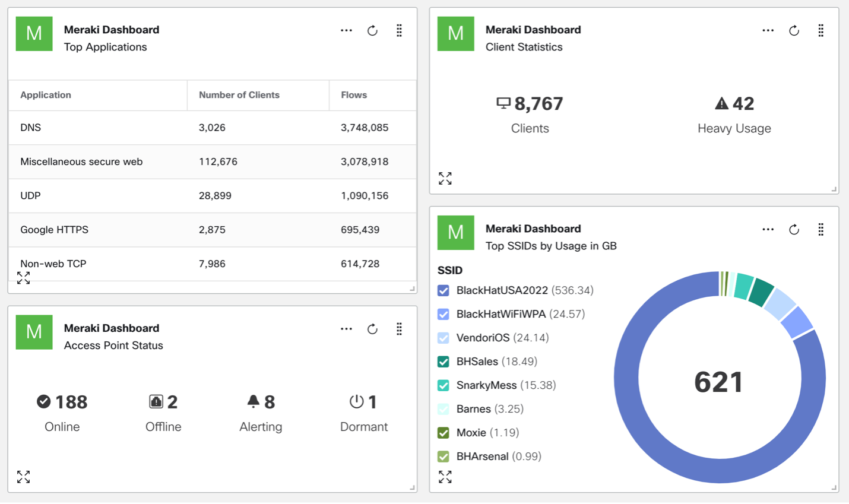Open the ellipsis menu on Top Applications
This screenshot has height=504, width=849.
pyautogui.click(x=346, y=31)
